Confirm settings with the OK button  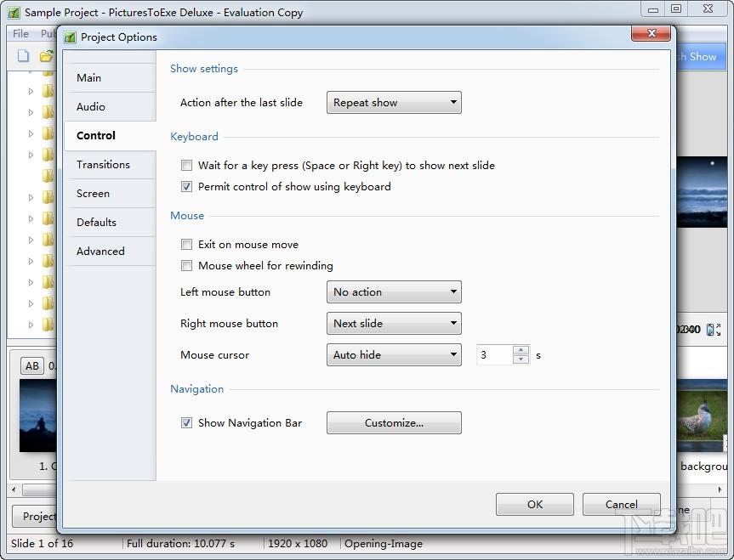point(535,504)
